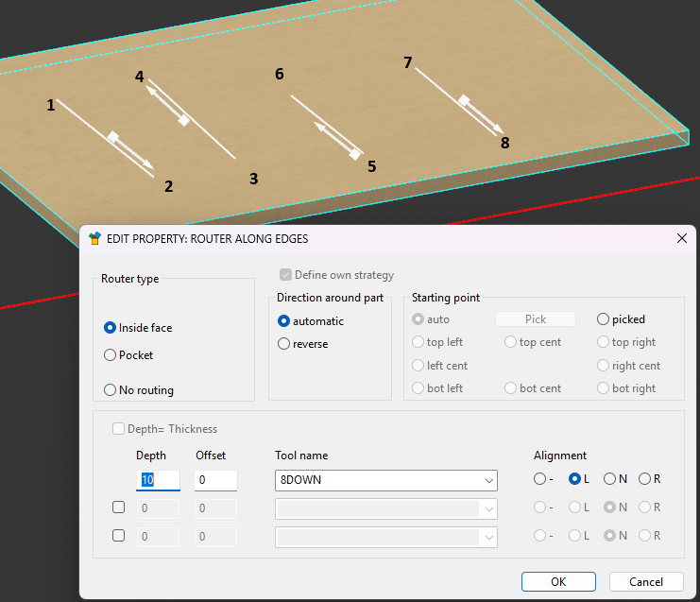Click the dialog title bar app icon
The height and width of the screenshot is (602, 700).
(x=94, y=239)
